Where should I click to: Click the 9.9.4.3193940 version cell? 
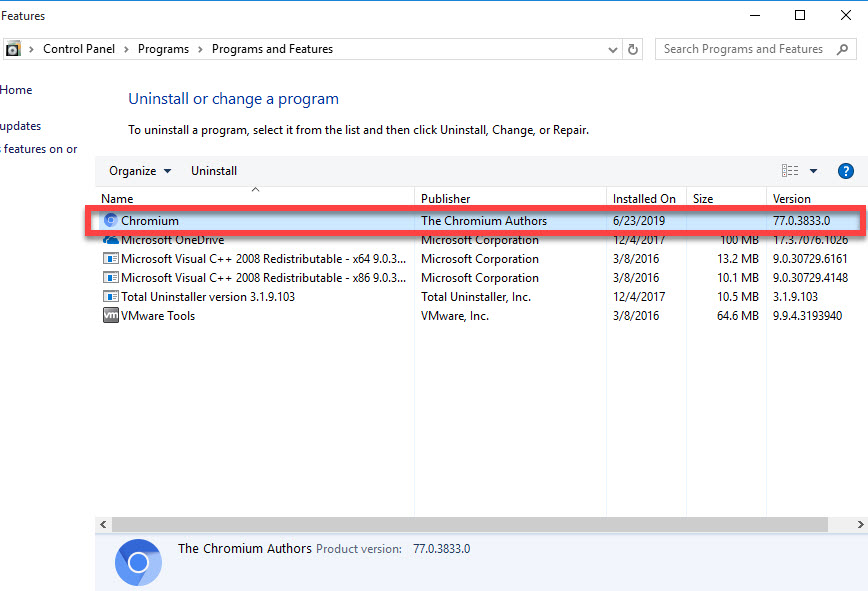click(x=808, y=315)
